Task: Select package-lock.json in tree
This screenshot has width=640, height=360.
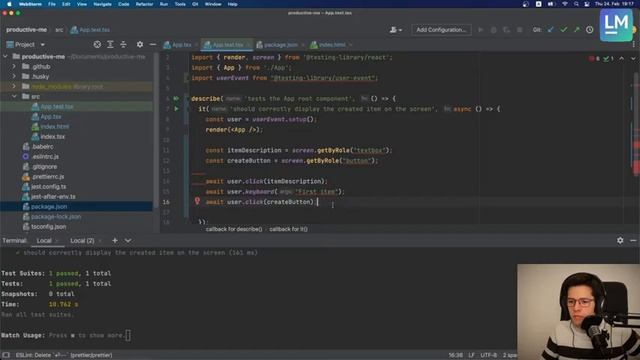Action: point(56,216)
